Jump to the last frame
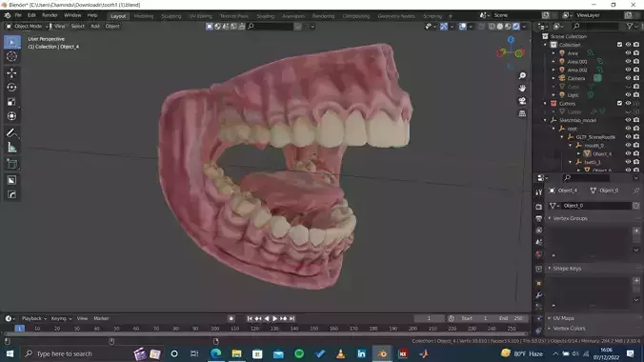The image size is (644, 362). [292, 318]
